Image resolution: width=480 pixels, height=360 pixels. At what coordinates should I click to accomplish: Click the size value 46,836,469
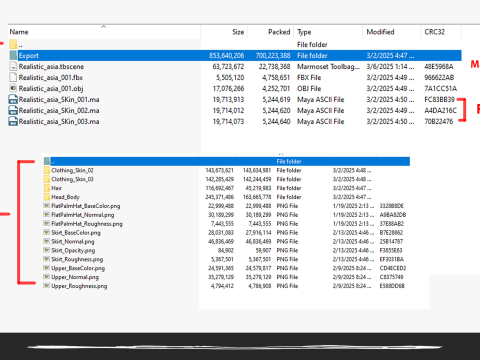pyautogui.click(x=221, y=242)
